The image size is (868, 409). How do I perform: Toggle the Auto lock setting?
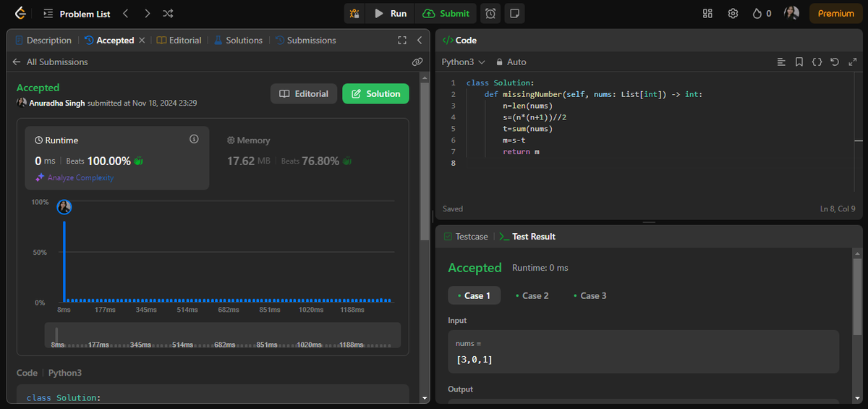(511, 62)
